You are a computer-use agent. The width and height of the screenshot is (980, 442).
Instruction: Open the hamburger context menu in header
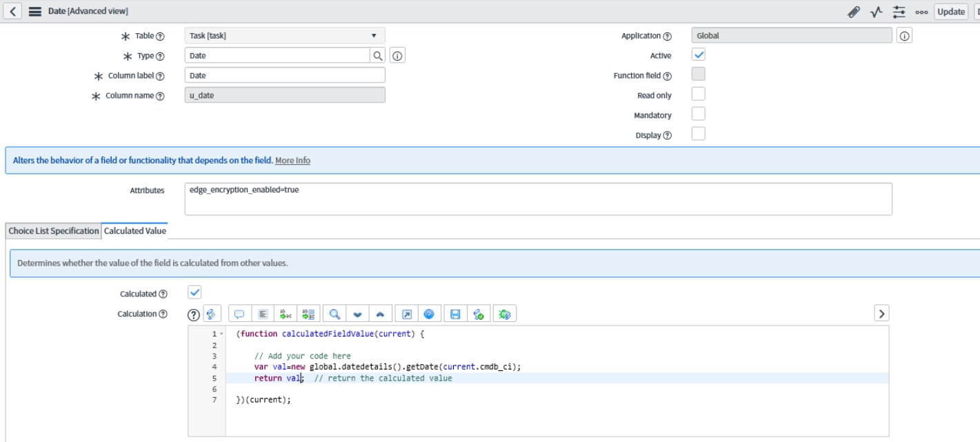click(34, 12)
